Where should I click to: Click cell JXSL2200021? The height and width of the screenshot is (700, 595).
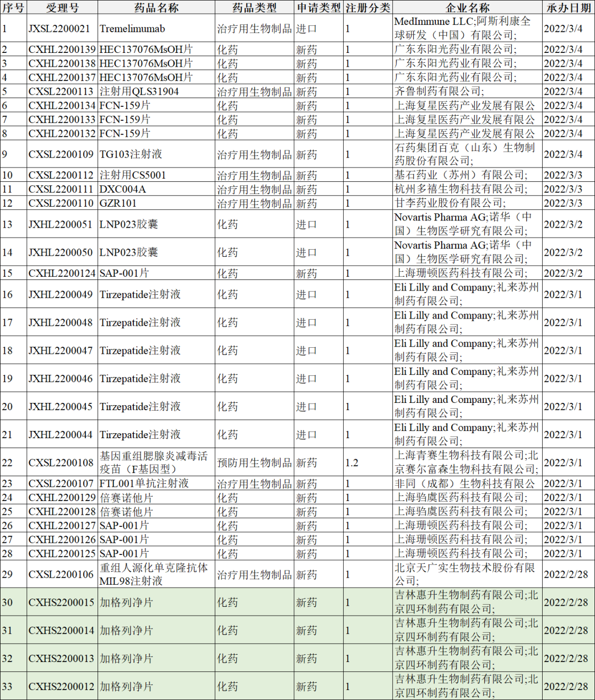62,28
